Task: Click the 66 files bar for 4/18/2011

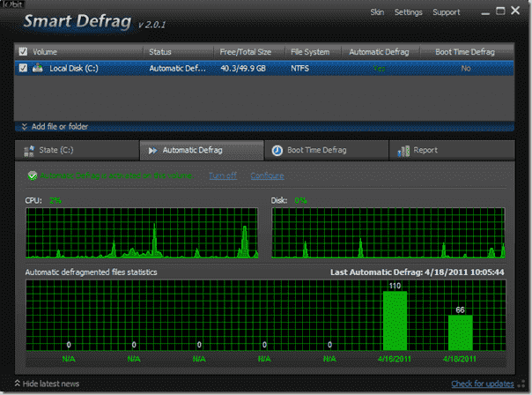Action: pyautogui.click(x=461, y=332)
